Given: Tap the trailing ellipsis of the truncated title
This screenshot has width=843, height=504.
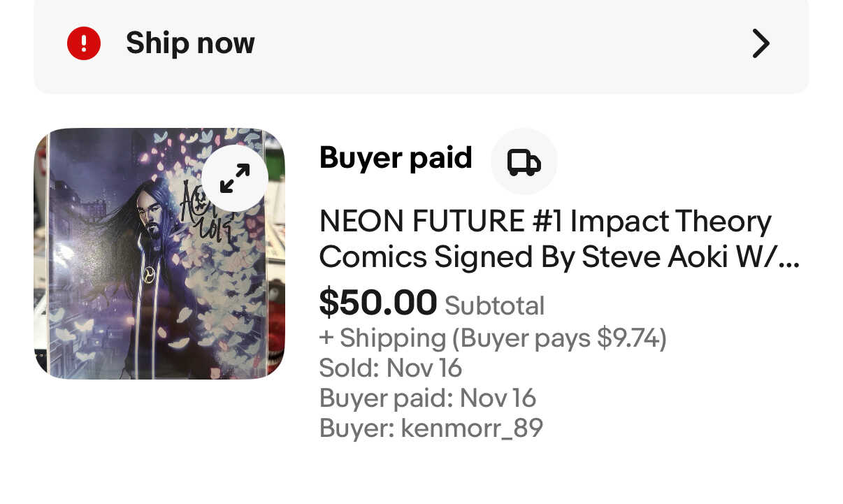Looking at the screenshot, I should pyautogui.click(x=790, y=259).
